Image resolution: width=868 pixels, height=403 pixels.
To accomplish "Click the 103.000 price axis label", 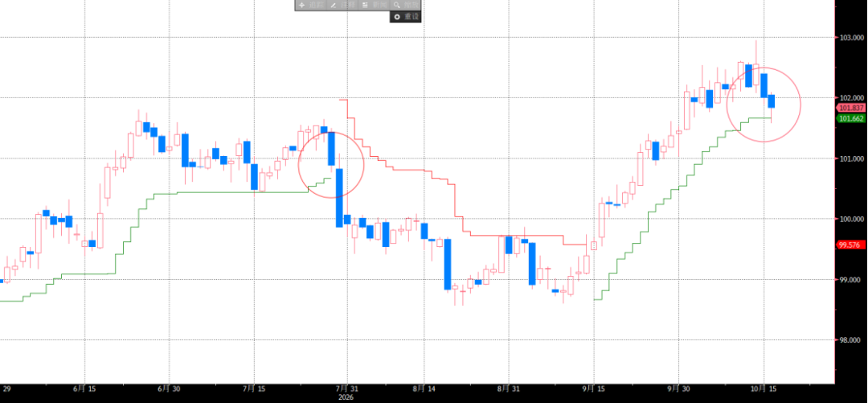I will click(851, 38).
